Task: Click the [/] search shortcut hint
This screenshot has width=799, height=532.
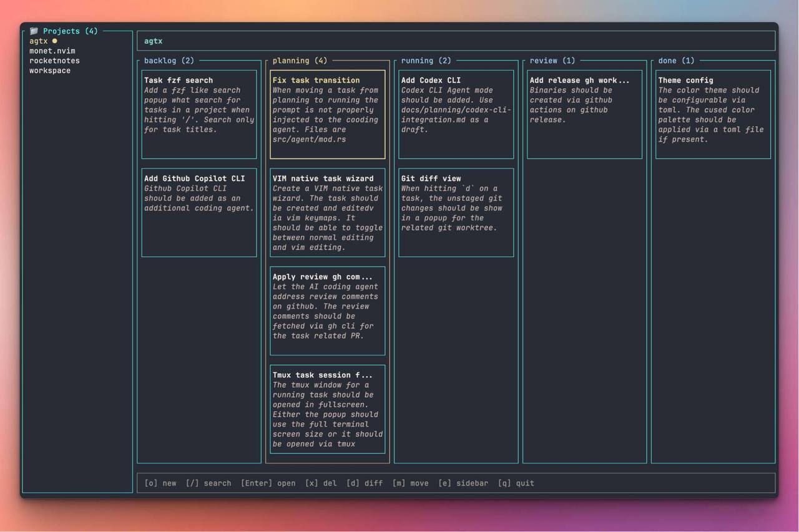Action: 208,483
